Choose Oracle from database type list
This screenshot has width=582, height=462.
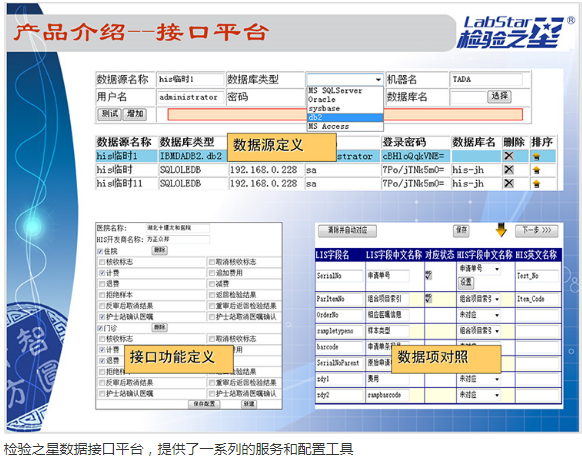pyautogui.click(x=345, y=99)
